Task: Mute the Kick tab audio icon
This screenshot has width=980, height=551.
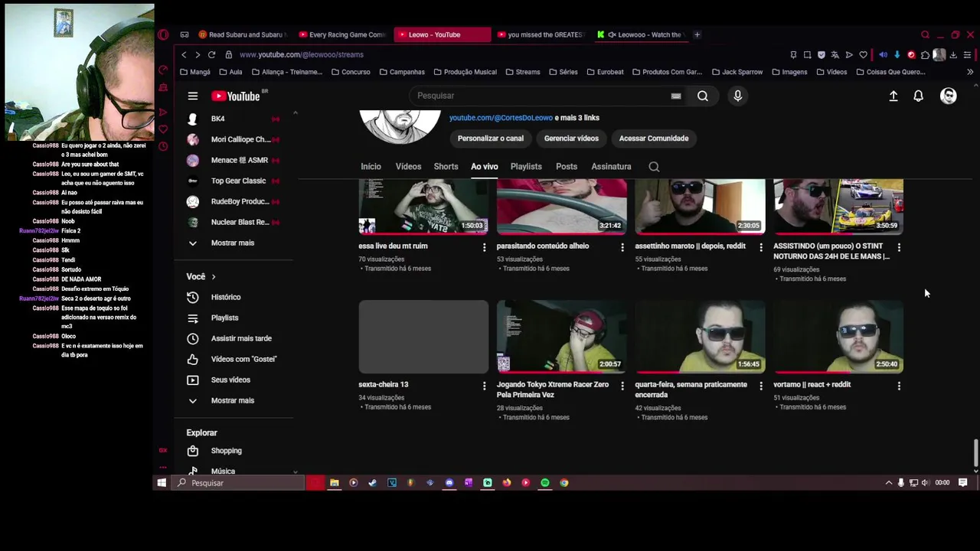Action: pos(611,34)
